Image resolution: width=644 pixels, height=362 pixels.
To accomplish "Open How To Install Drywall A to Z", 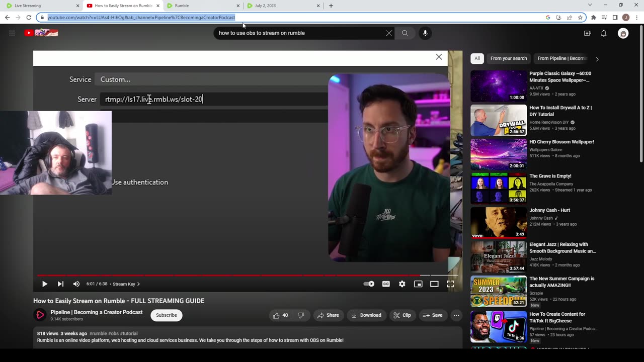I will click(560, 111).
